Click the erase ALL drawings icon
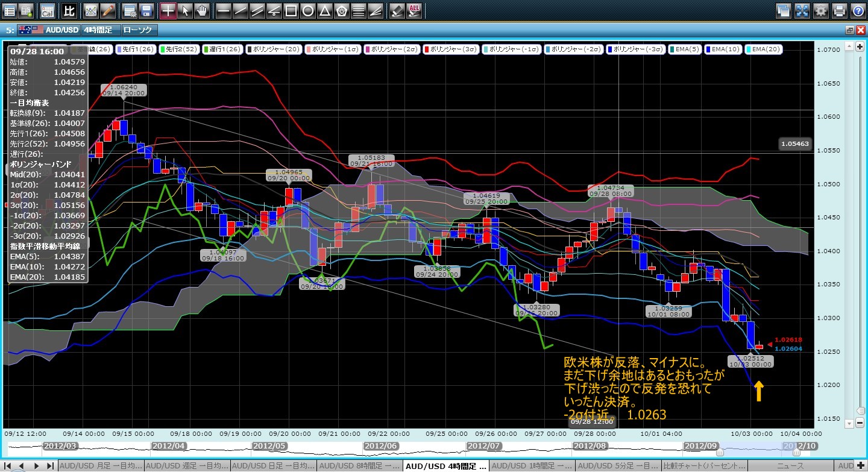This screenshot has height=472, width=868. [414, 10]
